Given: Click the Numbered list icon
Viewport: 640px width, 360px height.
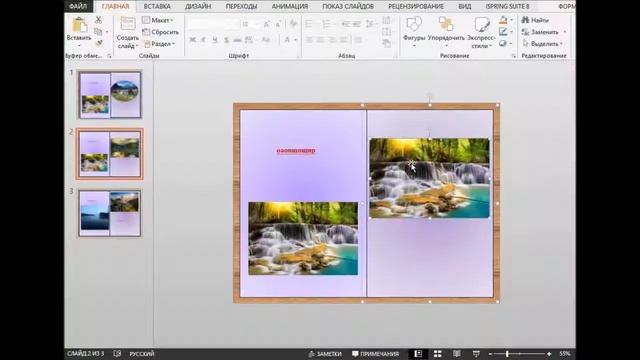Looking at the screenshot, I should [327, 24].
